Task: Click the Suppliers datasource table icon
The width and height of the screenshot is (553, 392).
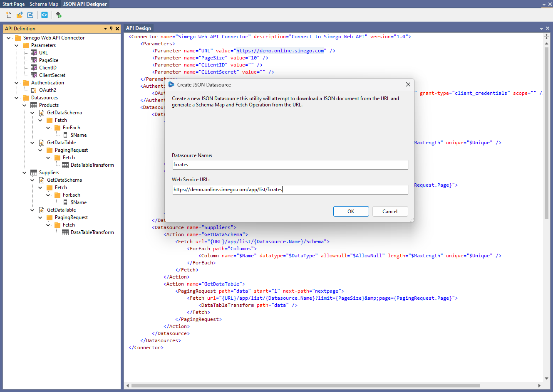Action: (x=34, y=173)
